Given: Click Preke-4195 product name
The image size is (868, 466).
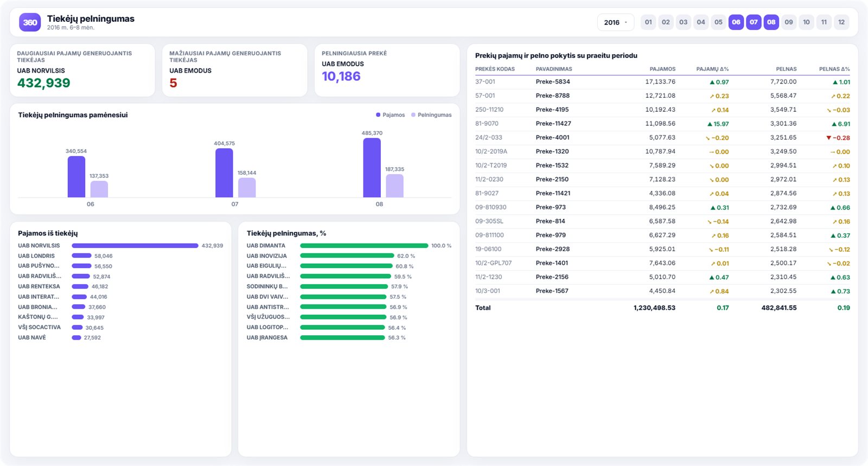Looking at the screenshot, I should 552,110.
